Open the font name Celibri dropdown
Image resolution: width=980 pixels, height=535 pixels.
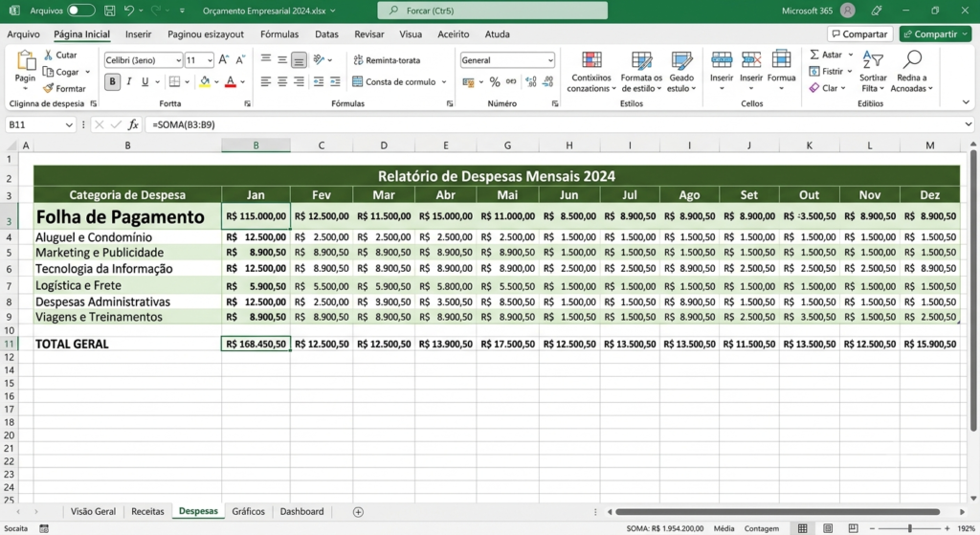178,60
